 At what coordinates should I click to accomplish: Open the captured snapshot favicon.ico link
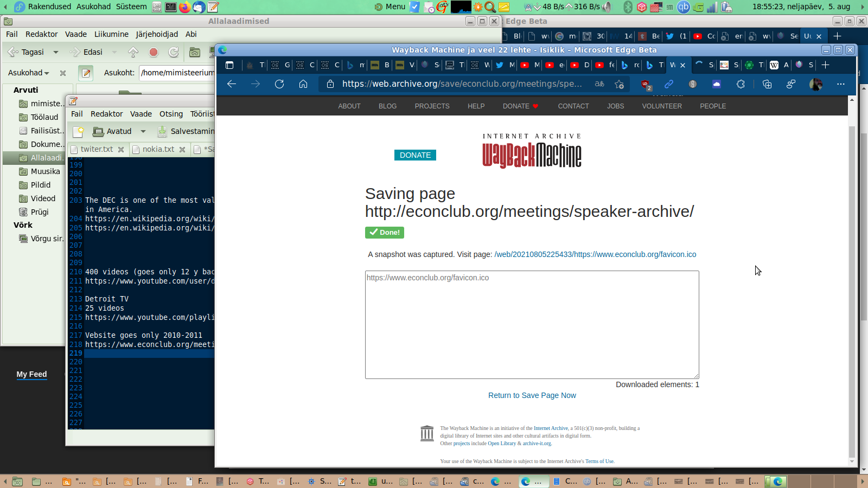pyautogui.click(x=595, y=254)
